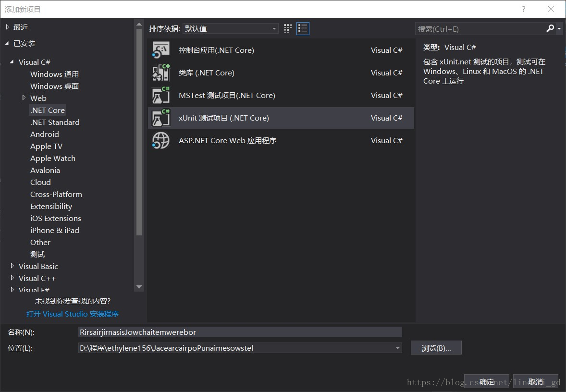Click the project name input field

click(x=240, y=332)
